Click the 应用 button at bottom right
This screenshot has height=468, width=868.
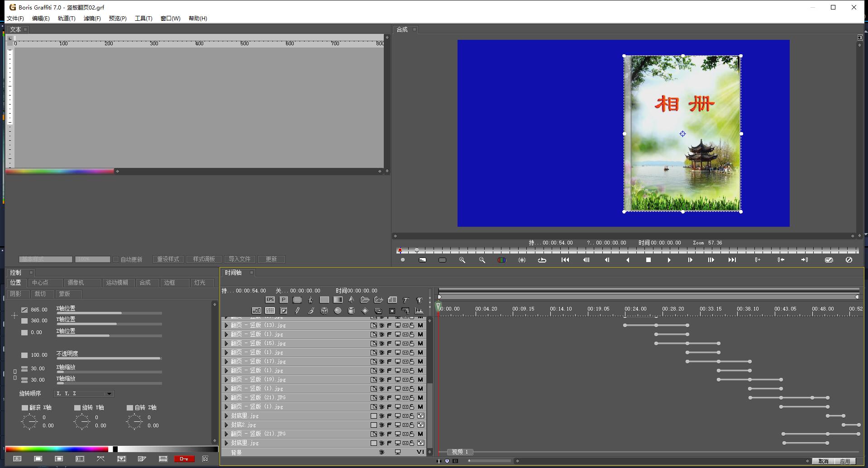click(x=844, y=461)
